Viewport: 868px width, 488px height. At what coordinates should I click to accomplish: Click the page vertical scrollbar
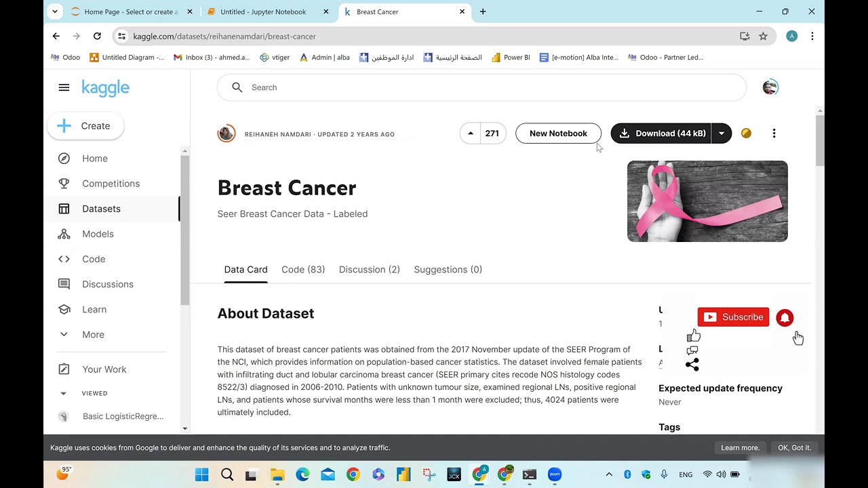820,141
